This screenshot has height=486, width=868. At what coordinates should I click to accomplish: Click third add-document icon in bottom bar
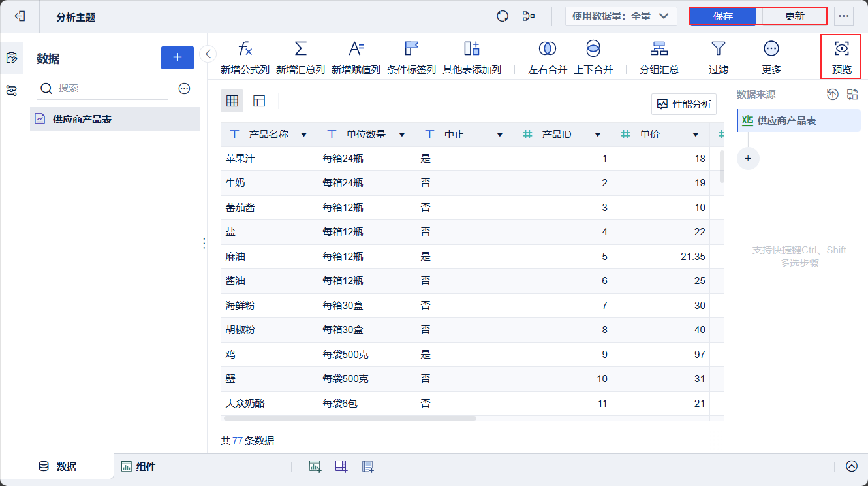(368, 466)
